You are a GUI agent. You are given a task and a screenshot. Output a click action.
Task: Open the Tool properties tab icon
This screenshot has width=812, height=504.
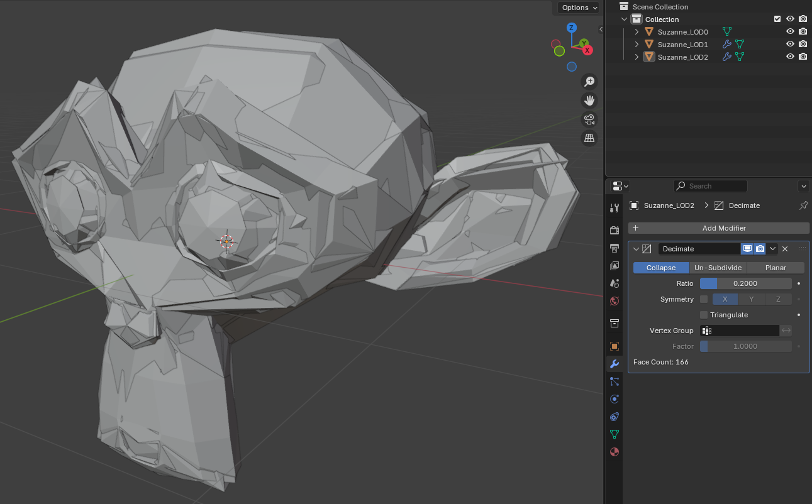(x=615, y=208)
